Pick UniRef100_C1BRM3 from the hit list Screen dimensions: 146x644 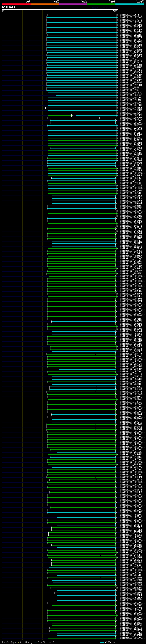tap(131, 238)
